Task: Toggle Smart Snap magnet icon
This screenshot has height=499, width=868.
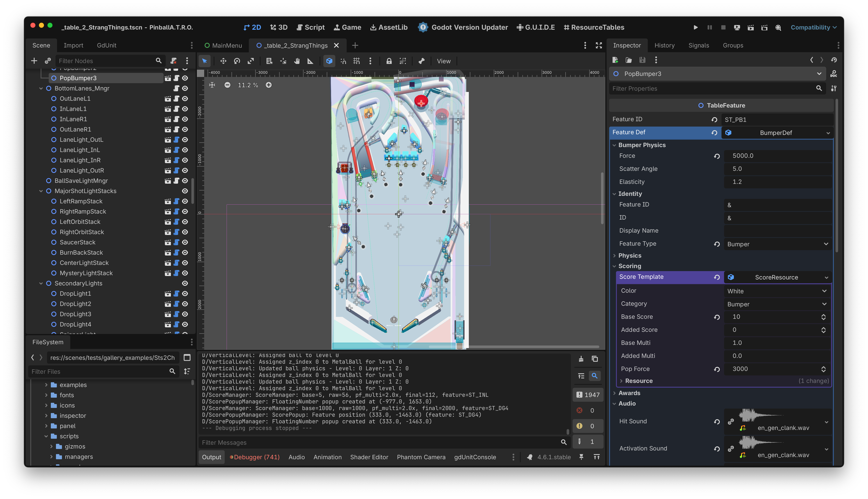Action: click(343, 61)
